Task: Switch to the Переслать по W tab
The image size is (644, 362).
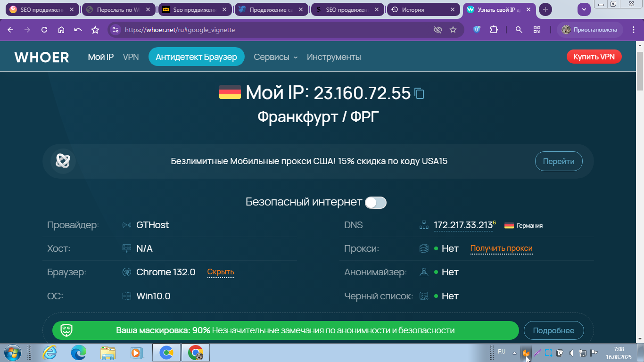Action: [x=118, y=9]
